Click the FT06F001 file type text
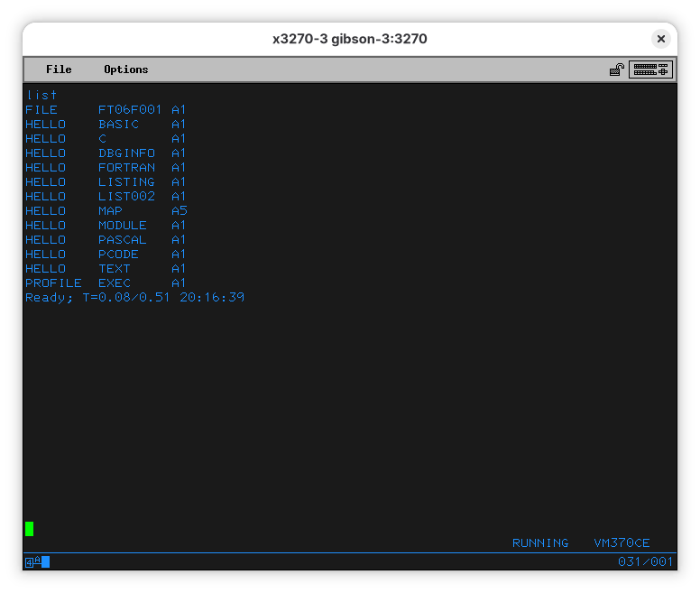 click(x=130, y=110)
